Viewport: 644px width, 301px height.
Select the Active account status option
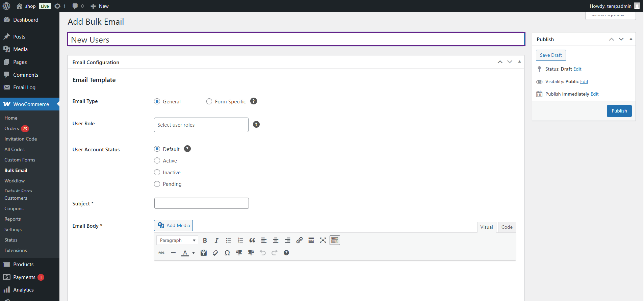pos(157,161)
